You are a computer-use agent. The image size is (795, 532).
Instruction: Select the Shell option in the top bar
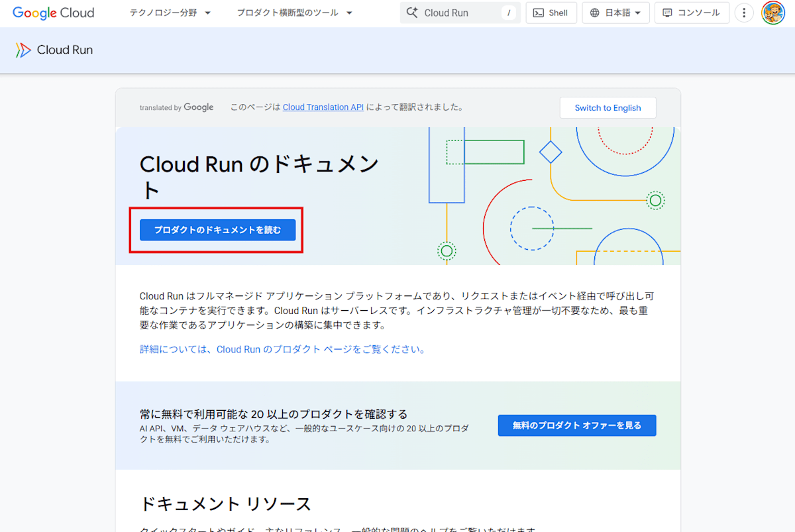[551, 13]
